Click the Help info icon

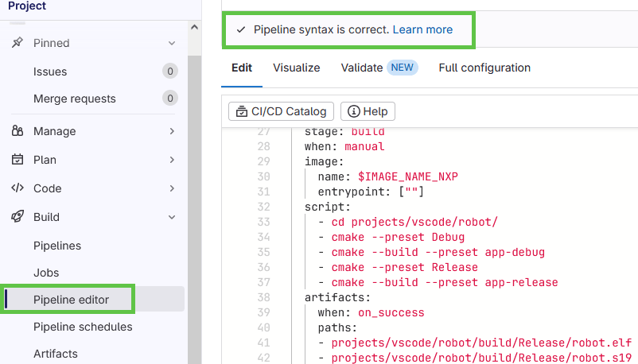tap(353, 111)
